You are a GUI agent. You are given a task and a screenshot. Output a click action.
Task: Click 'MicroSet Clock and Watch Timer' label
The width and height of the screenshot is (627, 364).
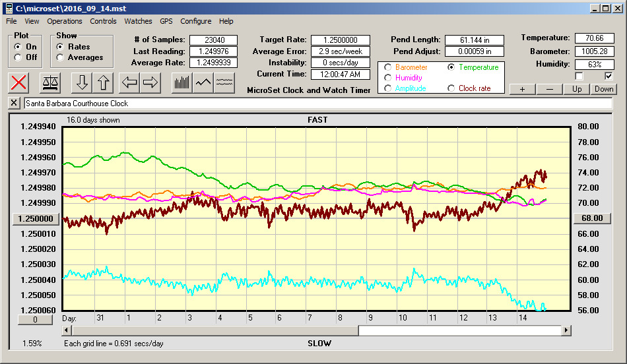pyautogui.click(x=309, y=90)
